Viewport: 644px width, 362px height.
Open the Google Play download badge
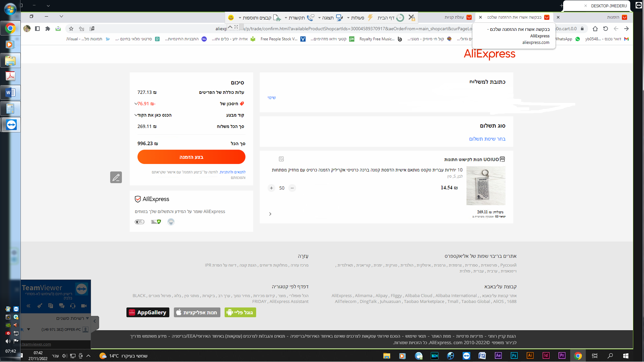tap(240, 312)
